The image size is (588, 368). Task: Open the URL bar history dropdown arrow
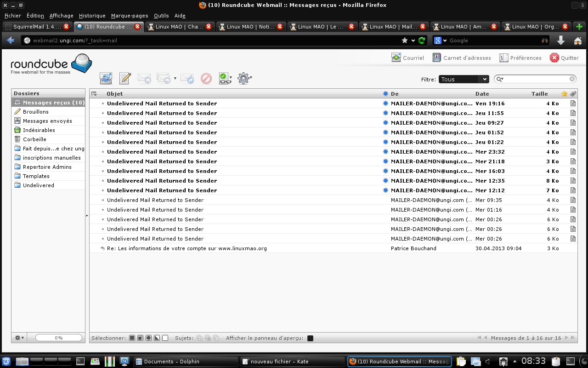click(413, 40)
